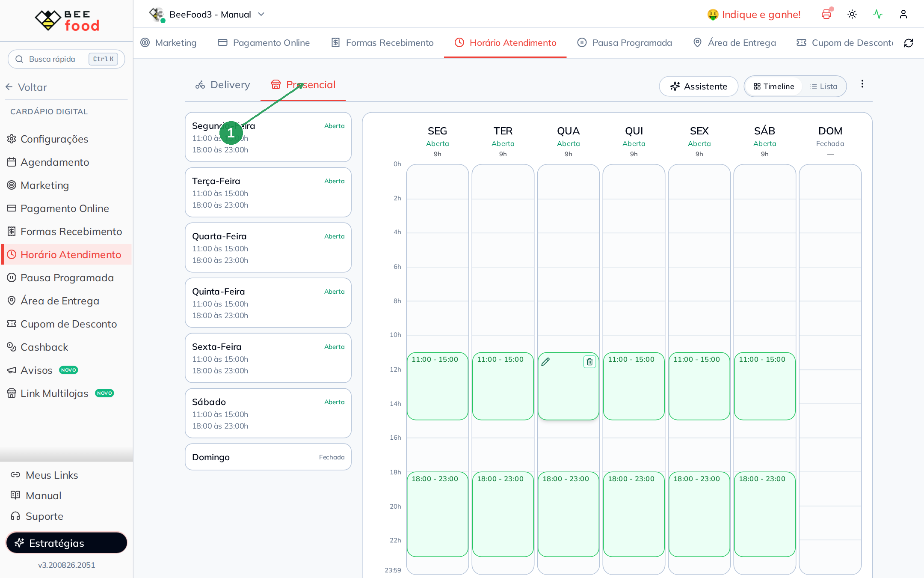Open the Pagamento Online top tab

point(264,43)
